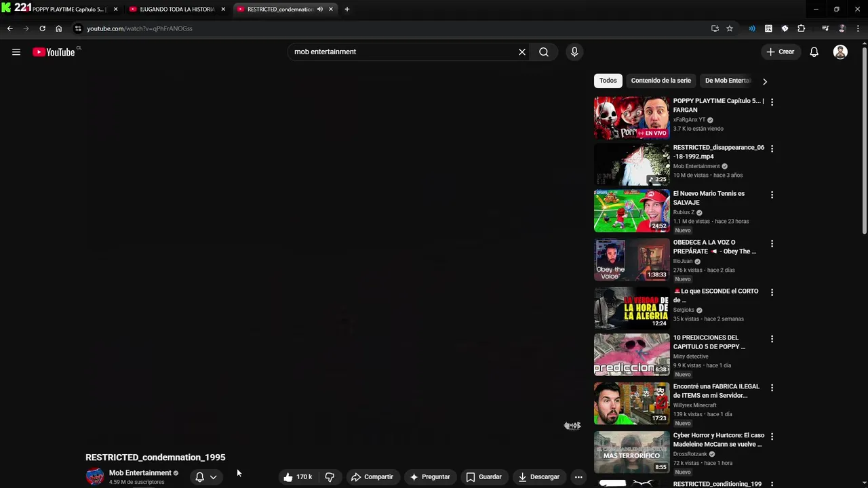Open the FARGAN live stream thumbnail
This screenshot has height=488, width=868.
click(x=631, y=118)
